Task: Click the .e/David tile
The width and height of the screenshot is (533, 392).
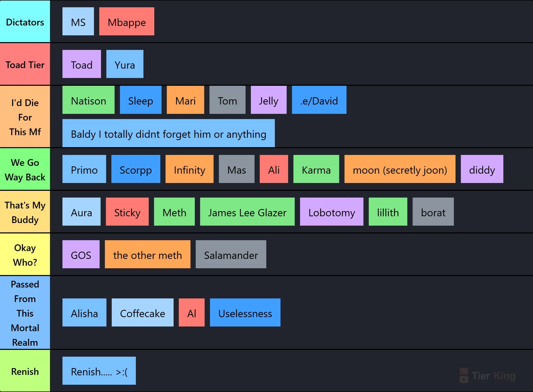Action: click(x=319, y=100)
